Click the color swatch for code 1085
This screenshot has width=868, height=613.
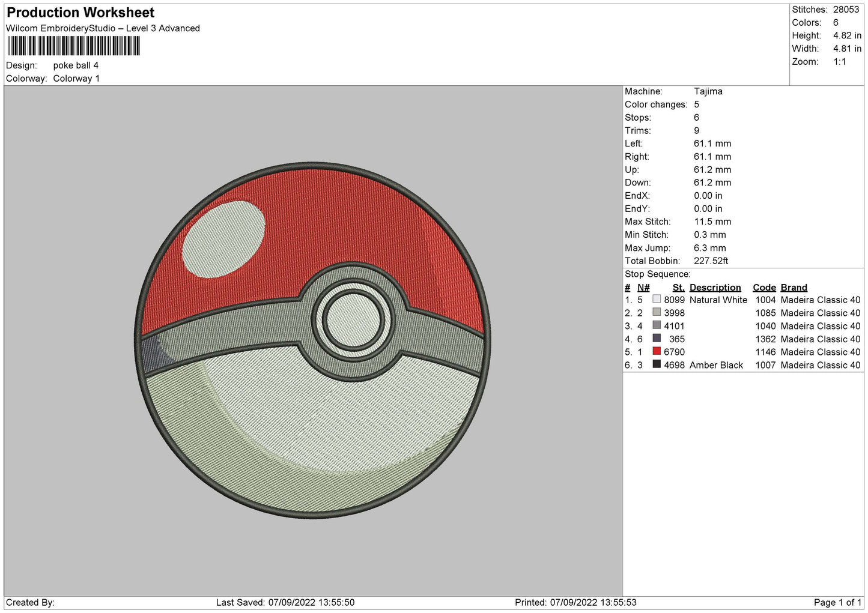coord(657,312)
